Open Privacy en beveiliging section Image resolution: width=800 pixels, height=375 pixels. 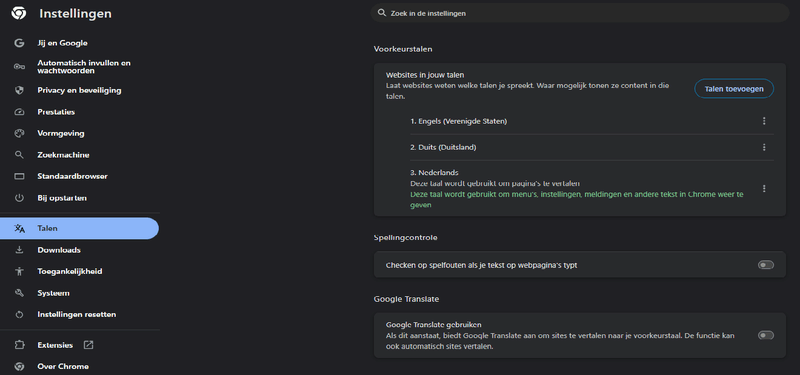click(x=80, y=90)
